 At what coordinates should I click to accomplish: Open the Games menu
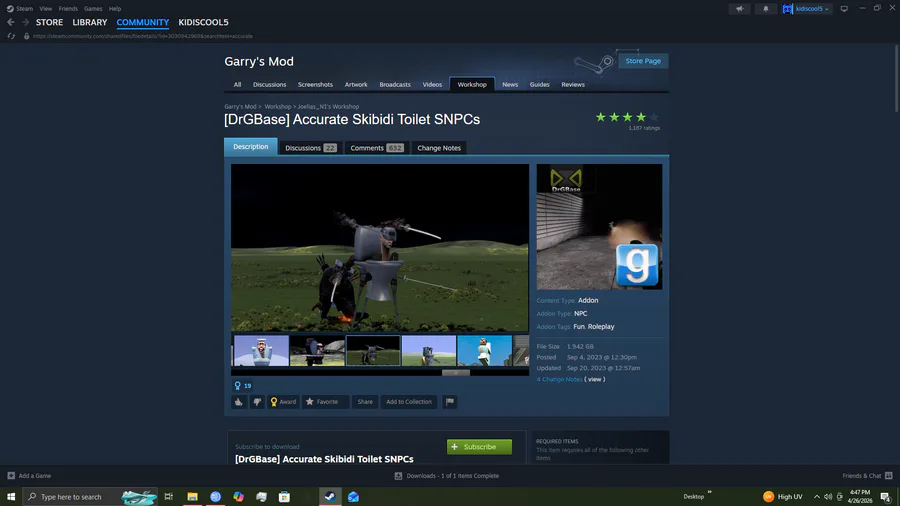pyautogui.click(x=93, y=9)
